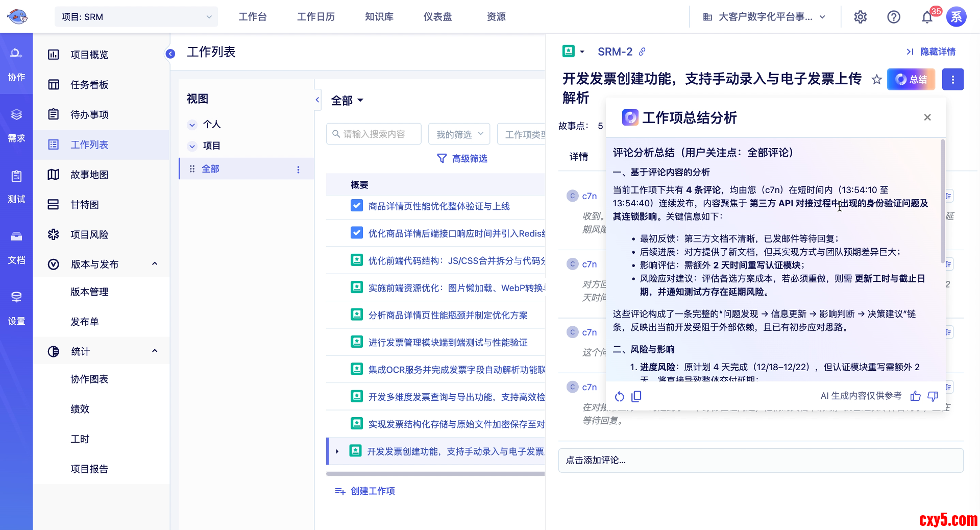
Task: Star the SRM-2 work item
Action: pyautogui.click(x=876, y=79)
